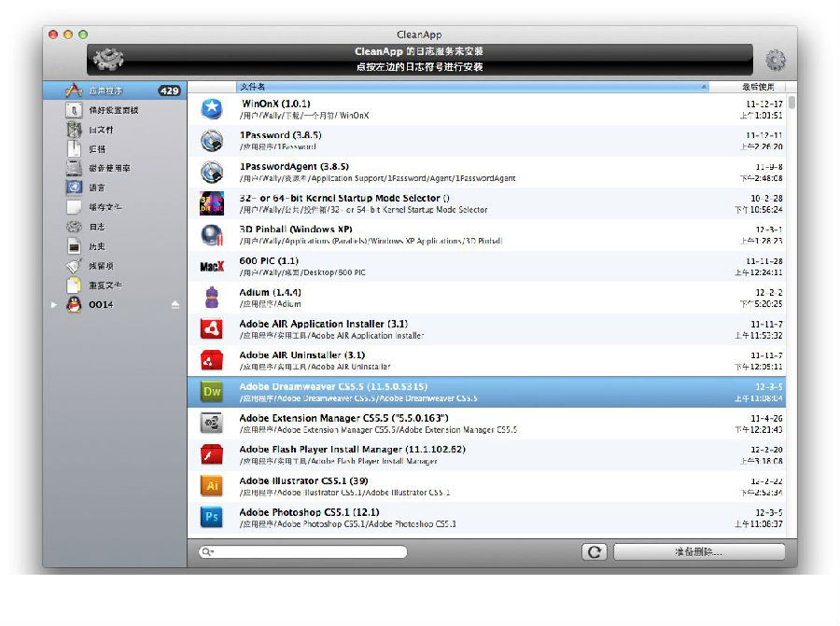Open the 偏好设置面板 preference panes category

tap(113, 110)
